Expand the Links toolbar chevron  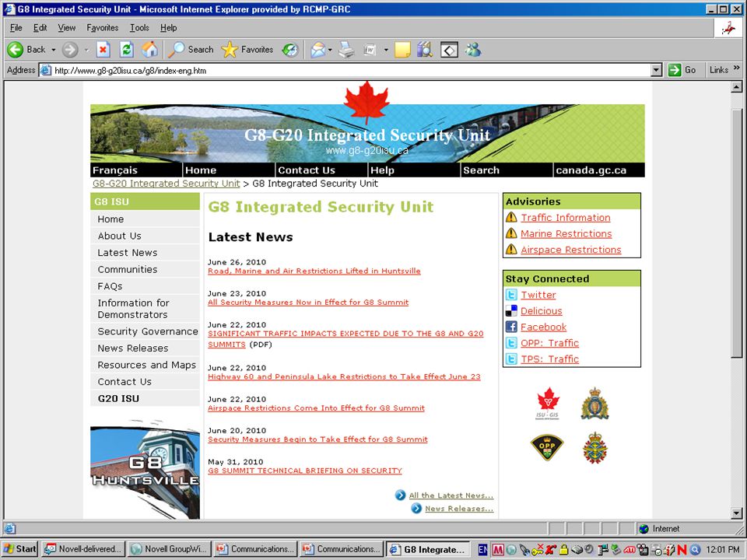pyautogui.click(x=737, y=68)
